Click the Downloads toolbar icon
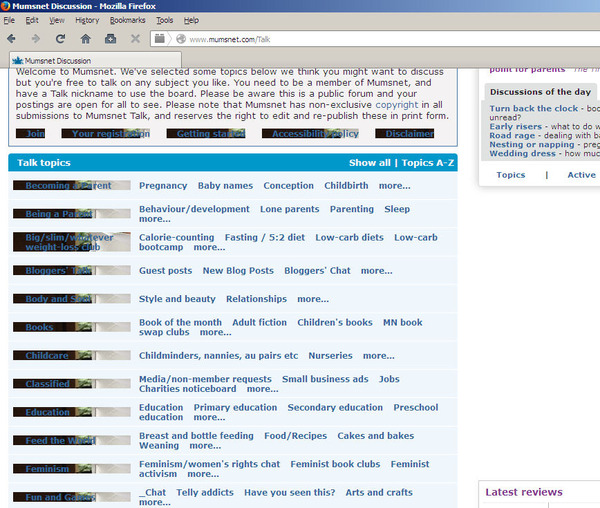The image size is (600, 508). [111, 39]
